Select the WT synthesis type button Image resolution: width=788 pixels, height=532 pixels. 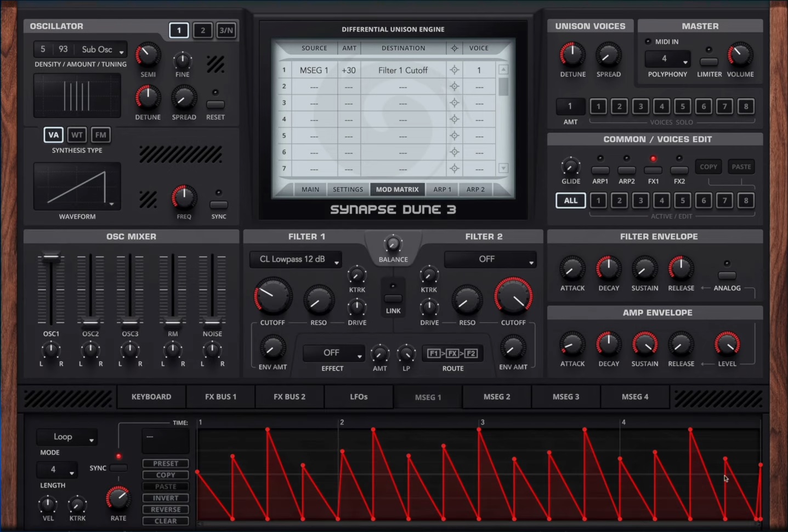point(77,135)
